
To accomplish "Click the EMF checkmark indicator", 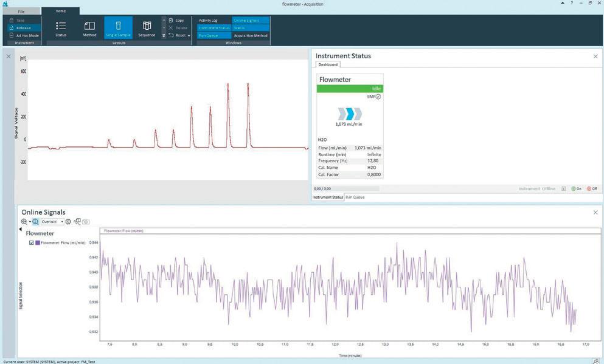I will tap(378, 97).
